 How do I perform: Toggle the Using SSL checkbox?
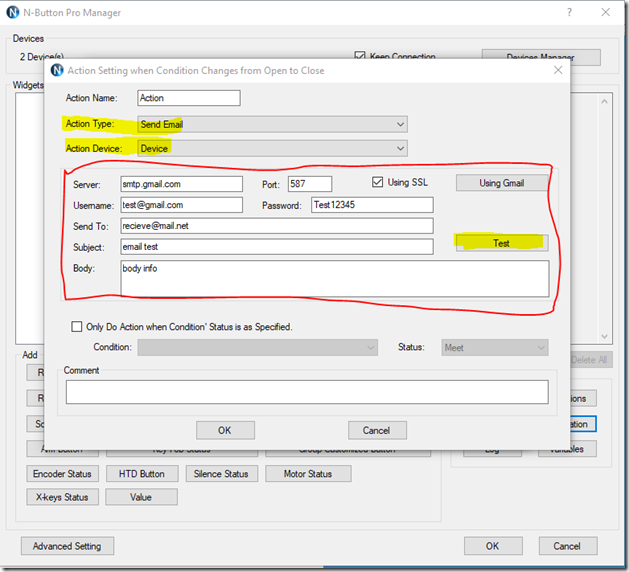[377, 182]
